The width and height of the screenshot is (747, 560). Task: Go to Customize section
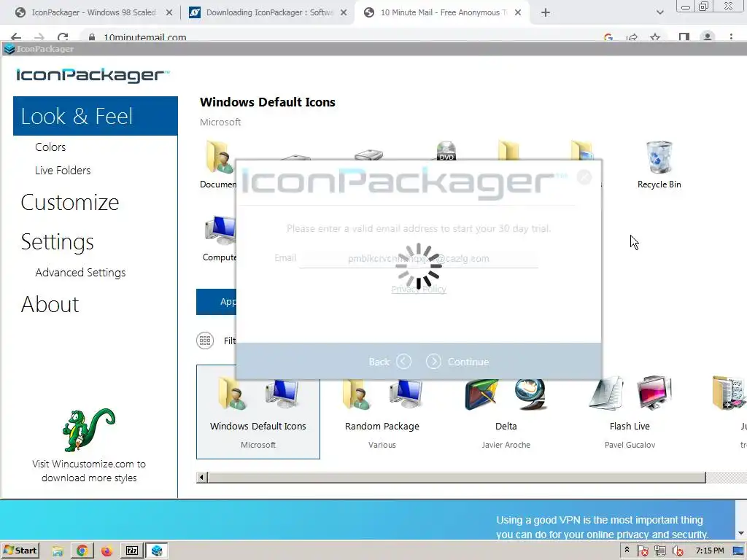pos(70,203)
